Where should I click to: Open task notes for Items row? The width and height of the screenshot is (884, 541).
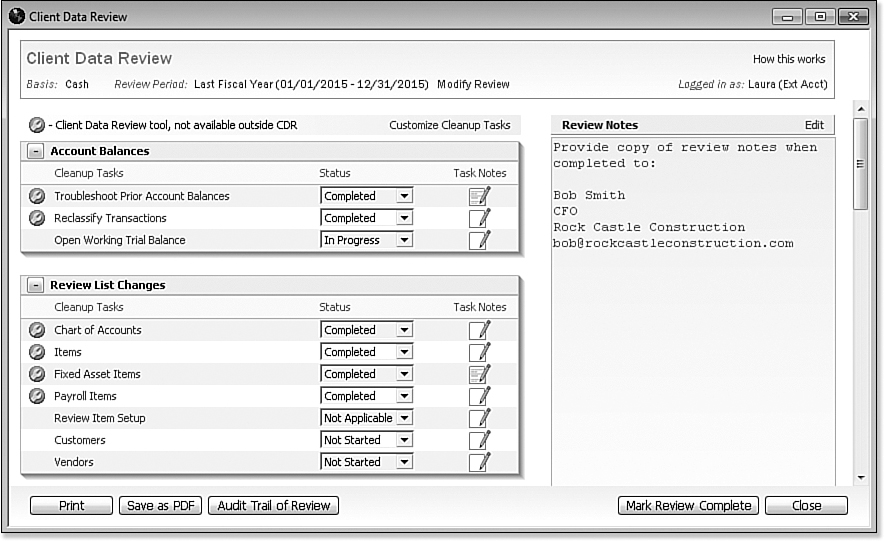click(480, 352)
